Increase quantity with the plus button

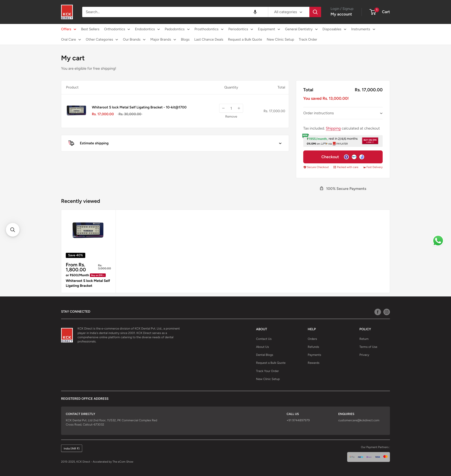239,108
